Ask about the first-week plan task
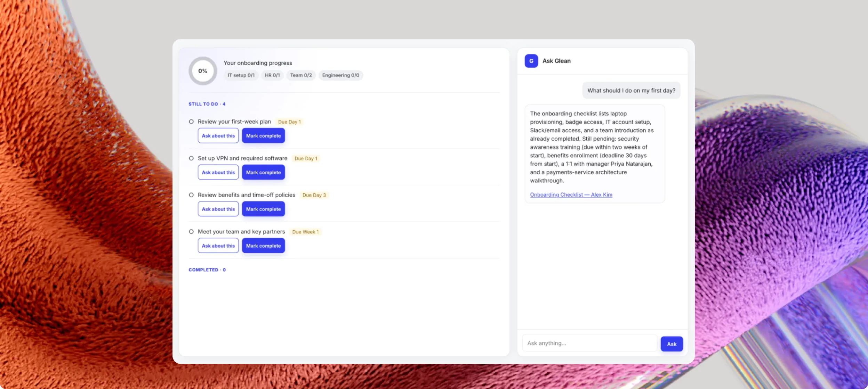Viewport: 868px width, 389px height. point(218,136)
